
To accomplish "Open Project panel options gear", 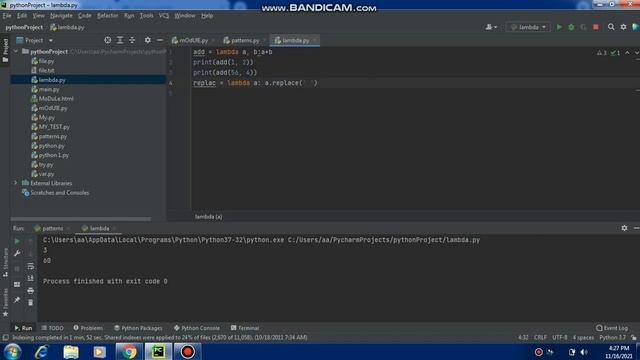I will pos(147,40).
